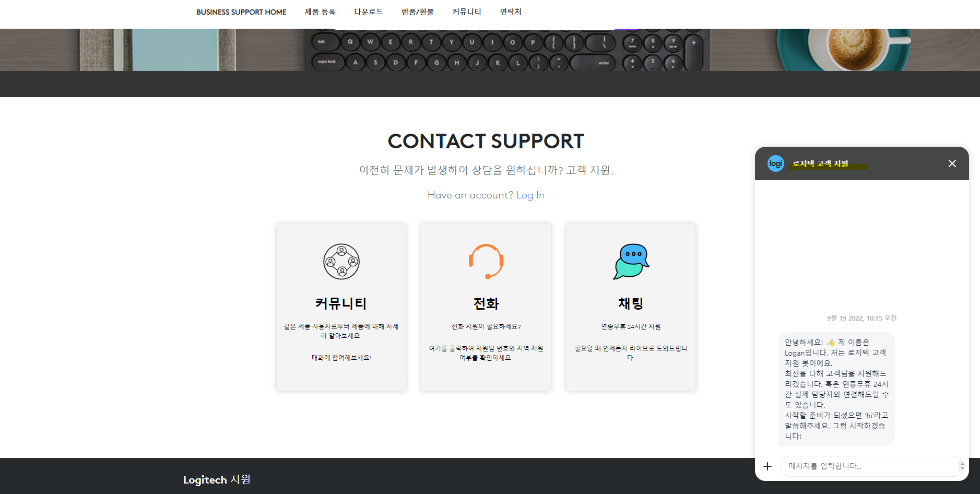Click the orange phone headset icon
Image resolution: width=980 pixels, height=494 pixels.
(486, 262)
